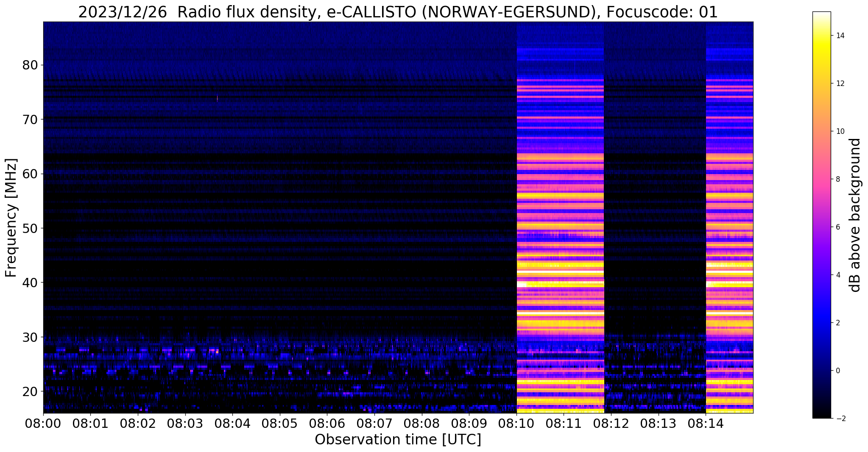
Task: Click the 60 MHz frequency tick label
Action: [x=30, y=174]
